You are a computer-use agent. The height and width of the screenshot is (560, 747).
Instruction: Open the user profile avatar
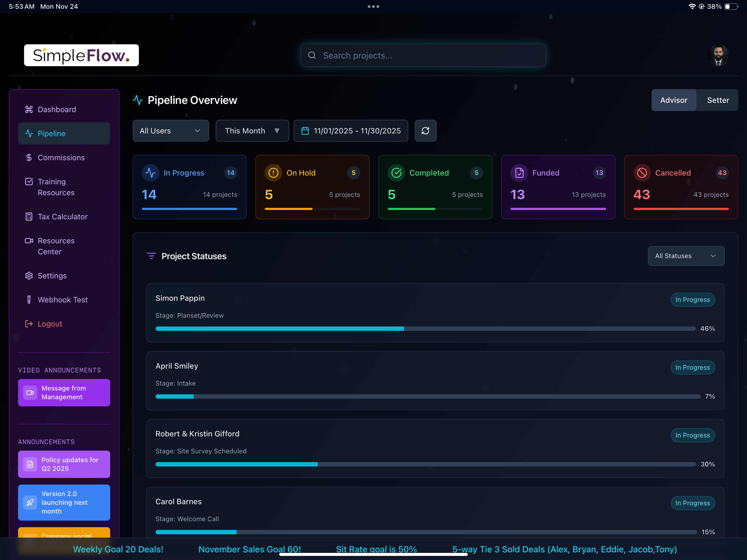(x=718, y=55)
